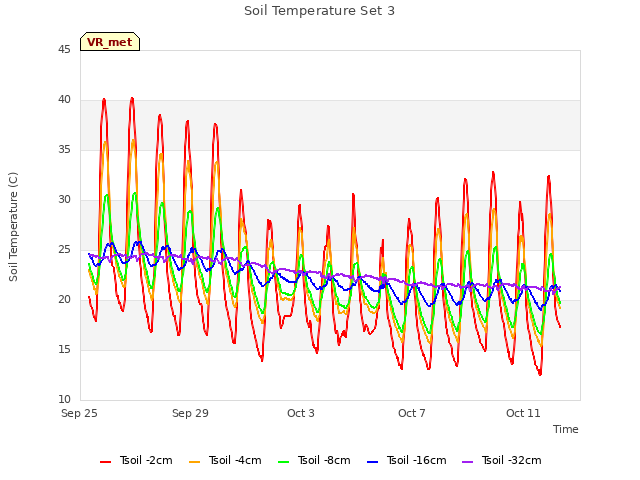This screenshot has width=640, height=480.
Task: Click the chart title Soil Temperature Set 3
Action: pyautogui.click(x=320, y=11)
